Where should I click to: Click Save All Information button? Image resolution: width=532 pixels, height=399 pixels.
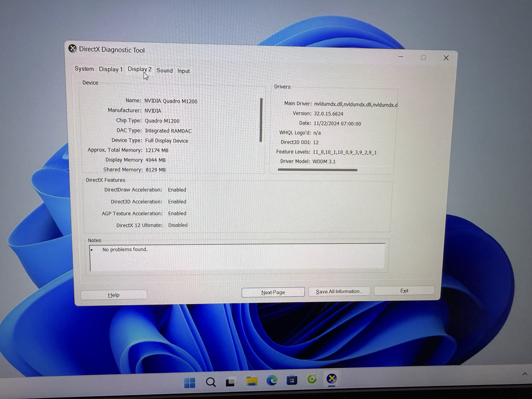pos(339,291)
